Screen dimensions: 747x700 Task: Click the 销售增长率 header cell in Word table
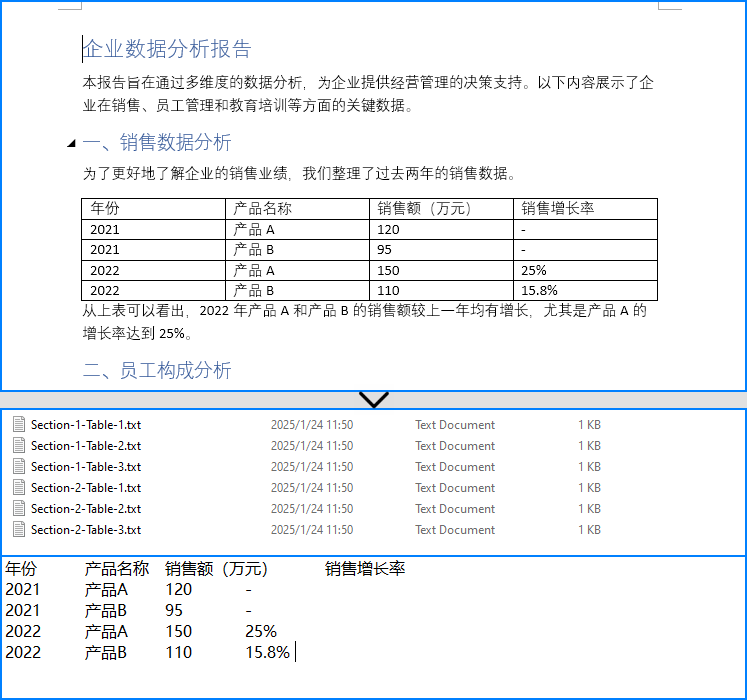point(585,209)
